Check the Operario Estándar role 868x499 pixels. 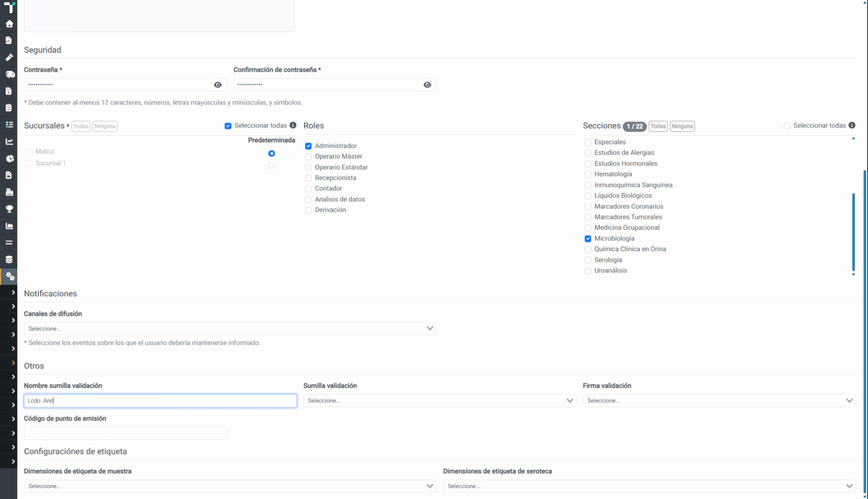pyautogui.click(x=308, y=167)
